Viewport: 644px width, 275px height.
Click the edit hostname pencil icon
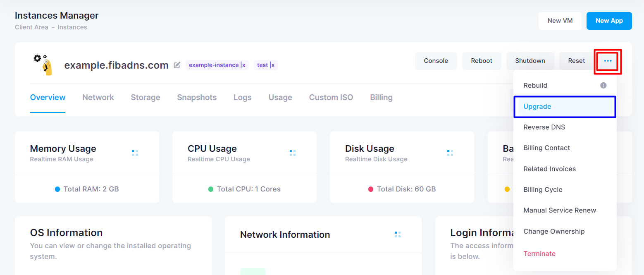(177, 65)
